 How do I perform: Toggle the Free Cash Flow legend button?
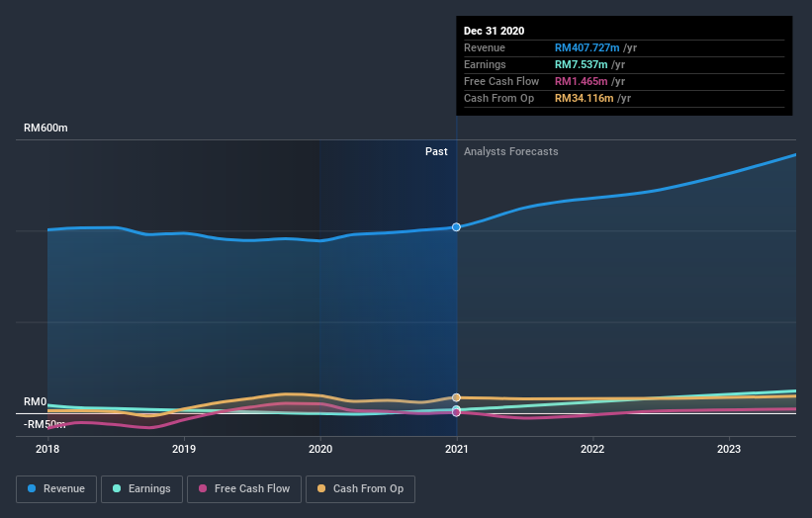[244, 489]
